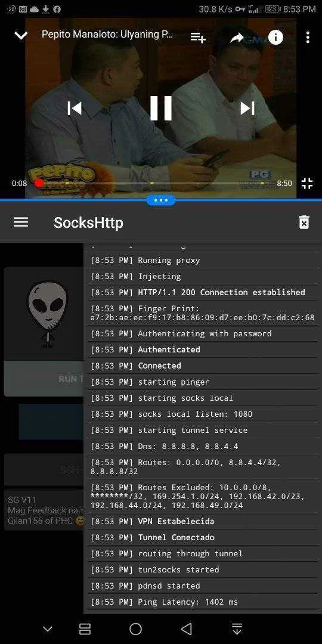Select 'pdnsd started' log line
The image size is (322, 644).
tap(203, 586)
